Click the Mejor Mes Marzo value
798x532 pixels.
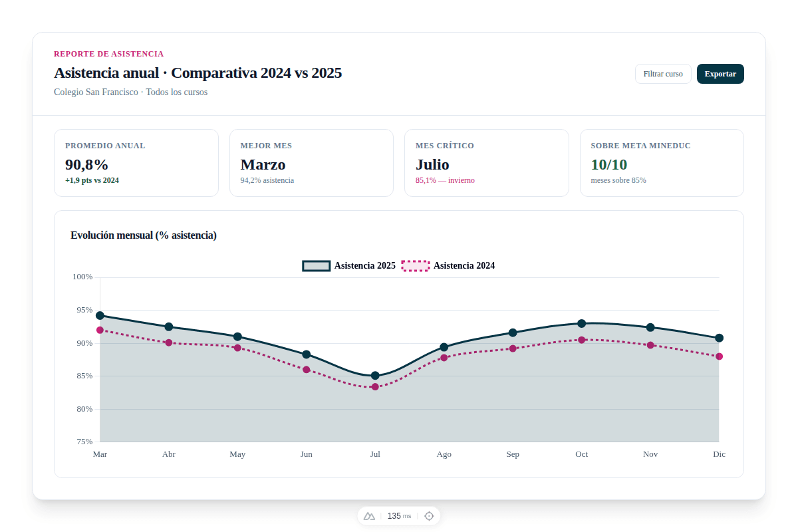click(263, 164)
